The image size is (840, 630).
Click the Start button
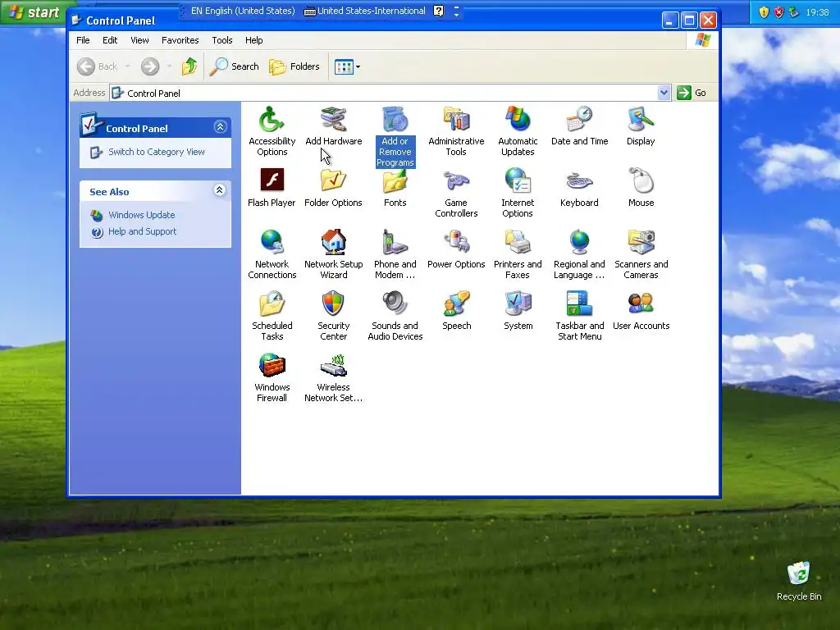tap(34, 11)
